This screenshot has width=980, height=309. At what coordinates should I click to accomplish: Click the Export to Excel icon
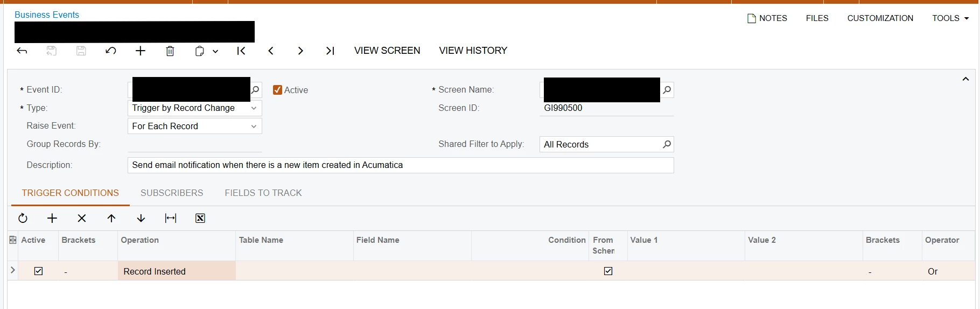click(200, 218)
